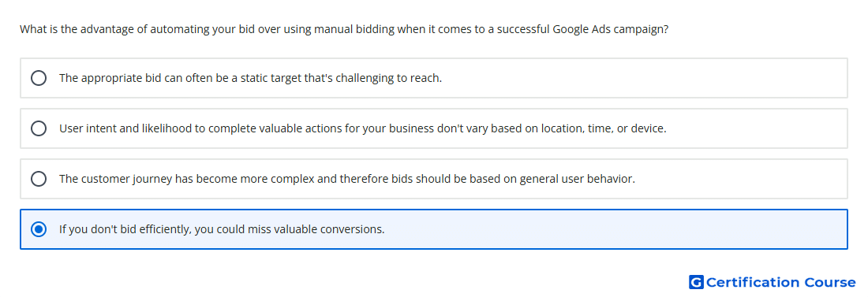Click the filled radio for bid efficiently answer

pos(39,229)
